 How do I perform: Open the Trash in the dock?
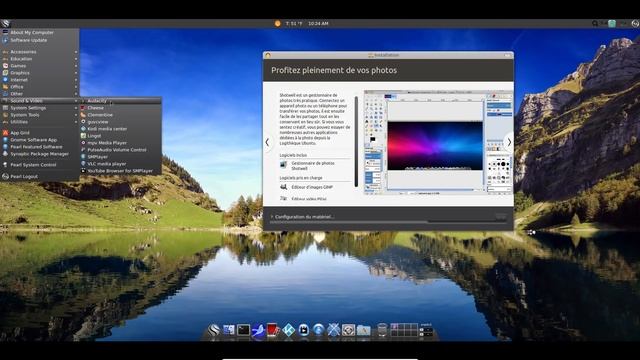coord(382,330)
